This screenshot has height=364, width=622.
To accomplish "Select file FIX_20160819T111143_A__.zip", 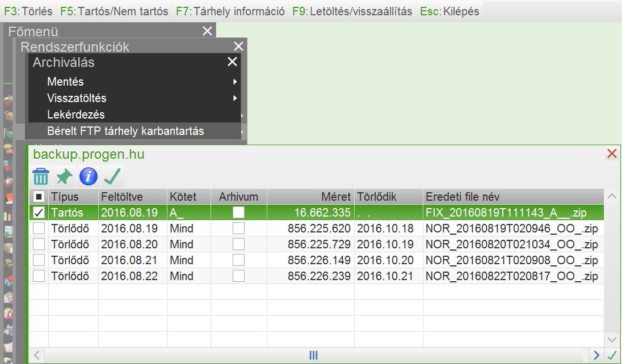I will (506, 213).
